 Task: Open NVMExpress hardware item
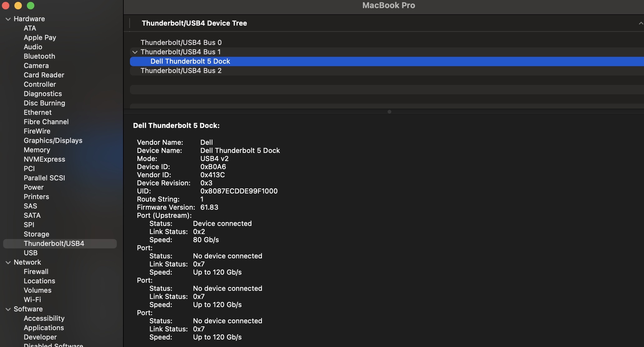coord(44,159)
